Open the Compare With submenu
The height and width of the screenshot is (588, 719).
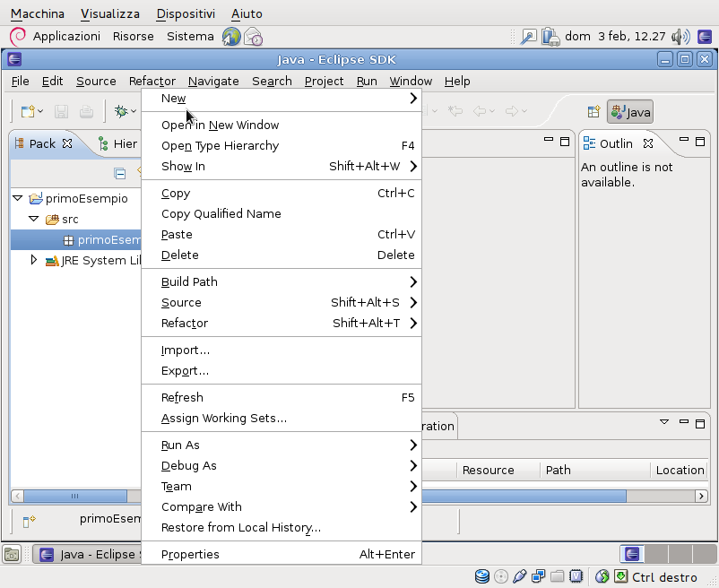point(282,506)
